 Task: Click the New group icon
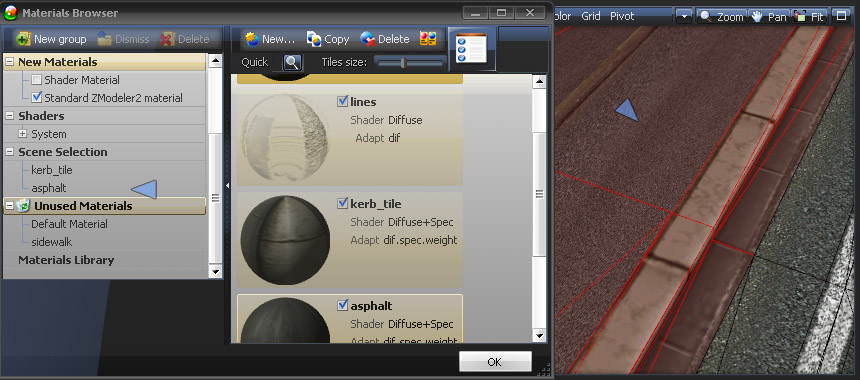point(23,39)
